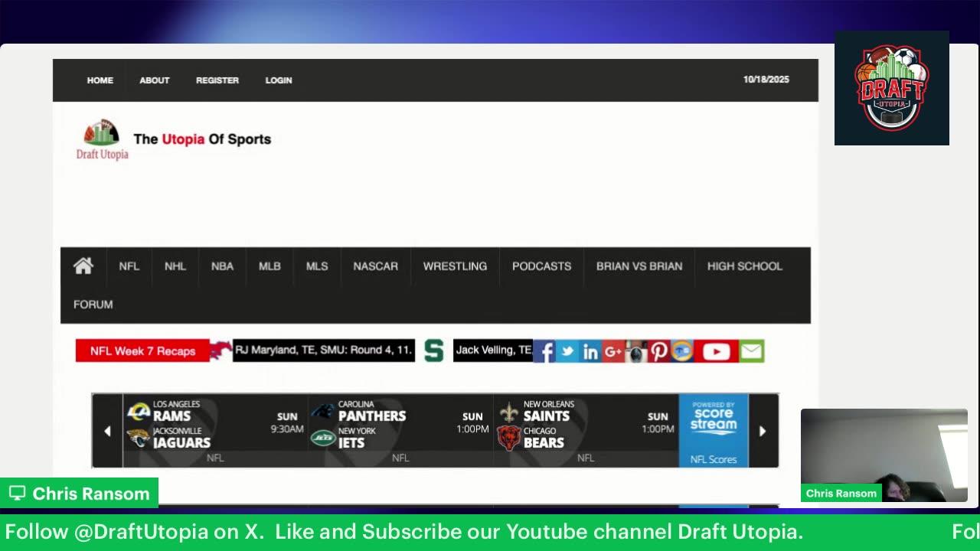Click the Draft Utopia logo
This screenshot has width=980, height=551.
click(x=100, y=138)
